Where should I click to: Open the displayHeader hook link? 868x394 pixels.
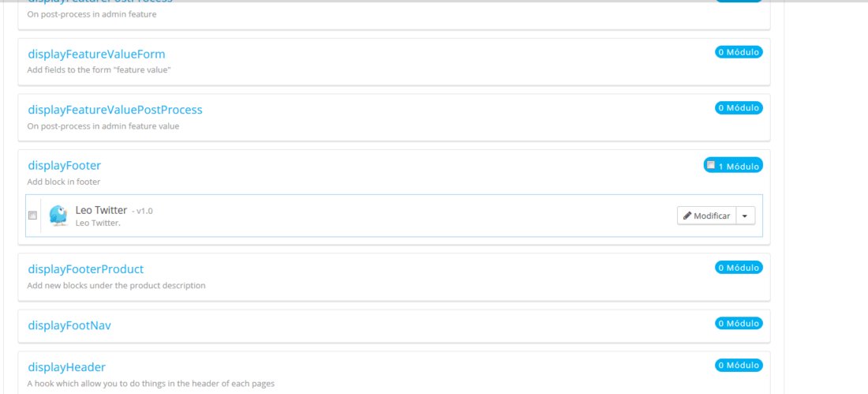pos(66,367)
